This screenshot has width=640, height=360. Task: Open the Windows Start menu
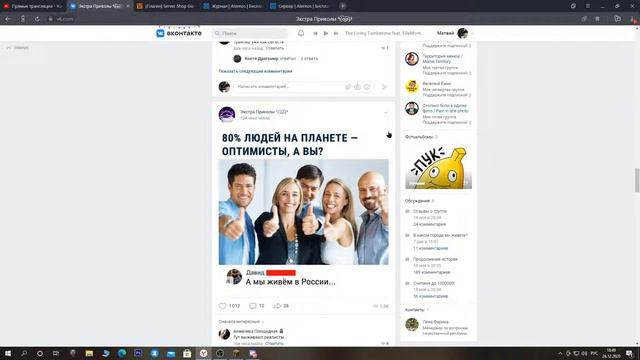tap(7, 353)
